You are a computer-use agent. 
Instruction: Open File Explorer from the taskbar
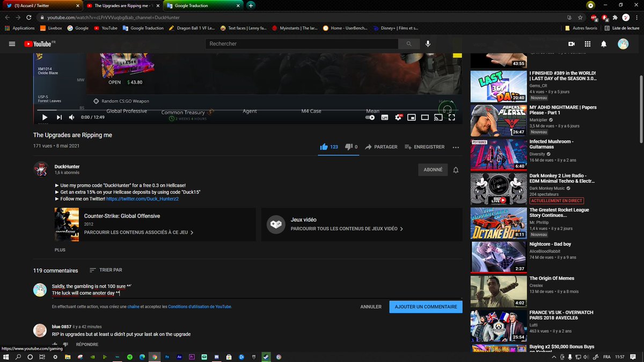tap(68, 357)
